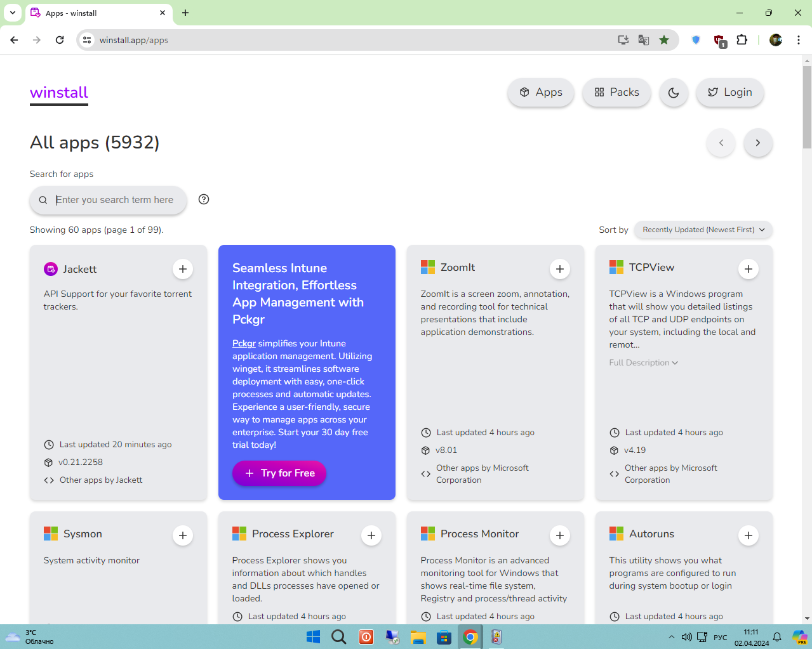This screenshot has height=649, width=812.
Task: Open the notifications bell in taskbar
Action: [777, 637]
